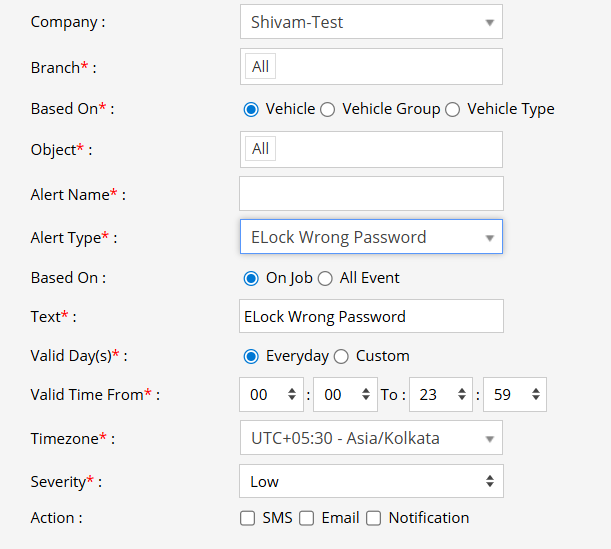611x549 pixels.
Task: Open the To minute selector showing 59
Action: (514, 395)
